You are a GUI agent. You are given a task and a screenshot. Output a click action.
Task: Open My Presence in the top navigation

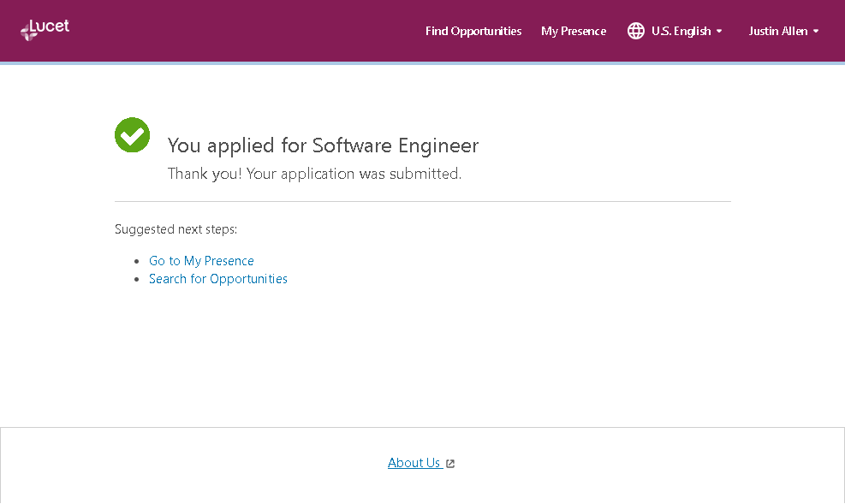(x=574, y=31)
